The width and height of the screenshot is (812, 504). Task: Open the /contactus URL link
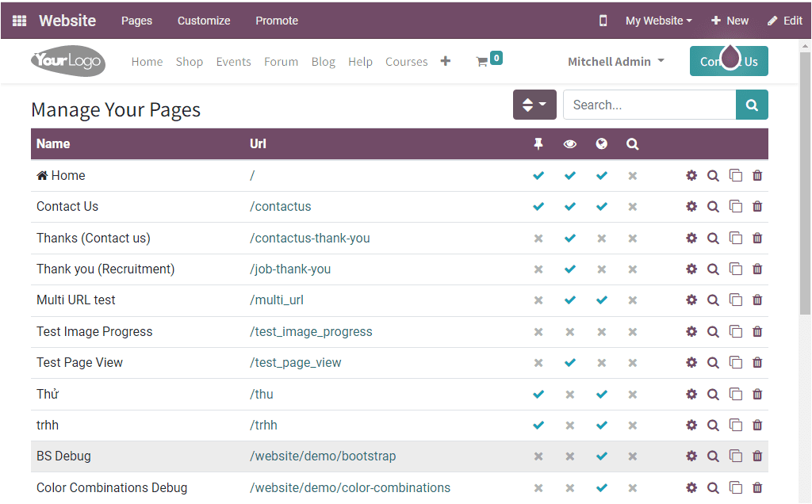281,207
